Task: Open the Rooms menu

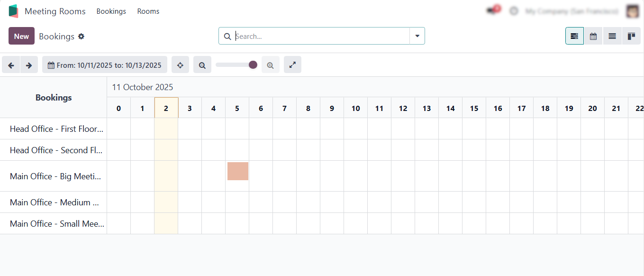Action: [148, 11]
